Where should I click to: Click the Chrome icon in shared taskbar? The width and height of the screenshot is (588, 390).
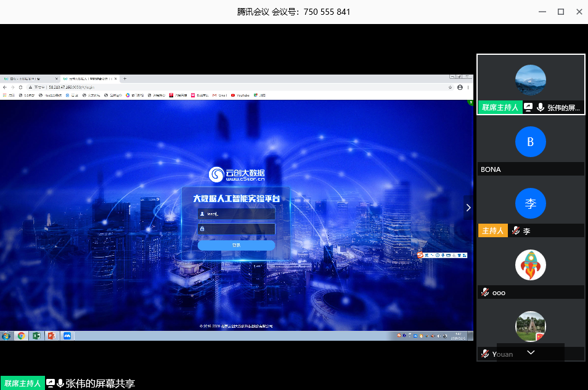pyautogui.click(x=22, y=336)
